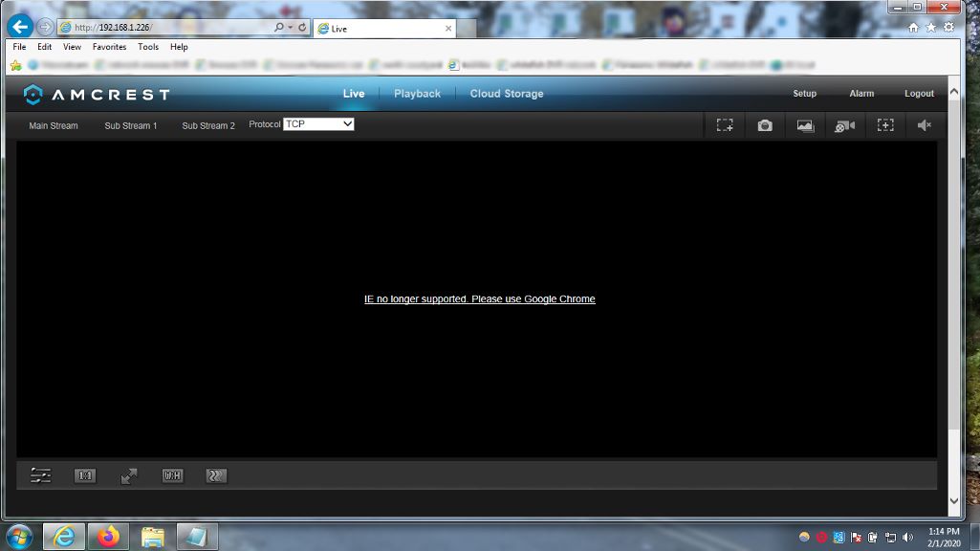Open the image adjustment sliders icon
This screenshot has width=980, height=551.
[40, 475]
